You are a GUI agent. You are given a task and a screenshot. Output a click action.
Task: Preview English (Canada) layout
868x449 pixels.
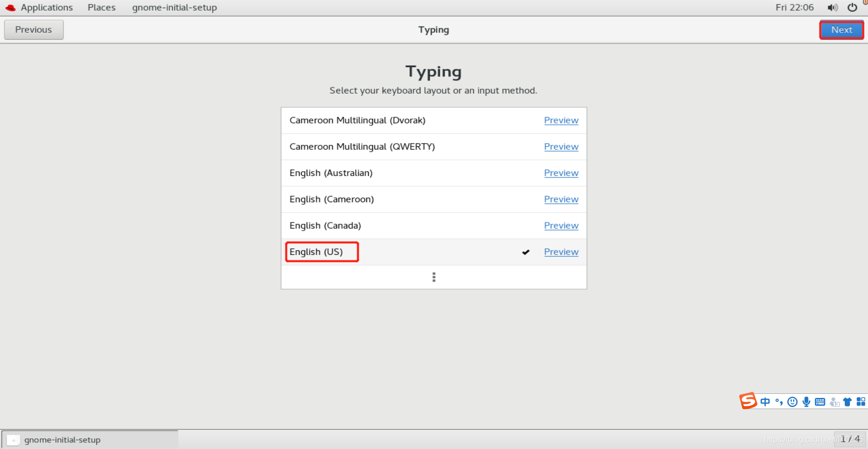coord(561,226)
